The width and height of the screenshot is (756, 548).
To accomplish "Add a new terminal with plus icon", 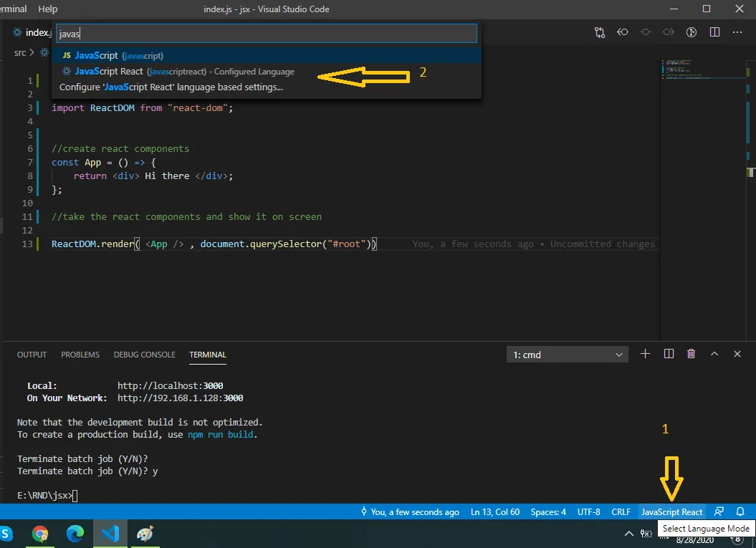I will (x=645, y=355).
